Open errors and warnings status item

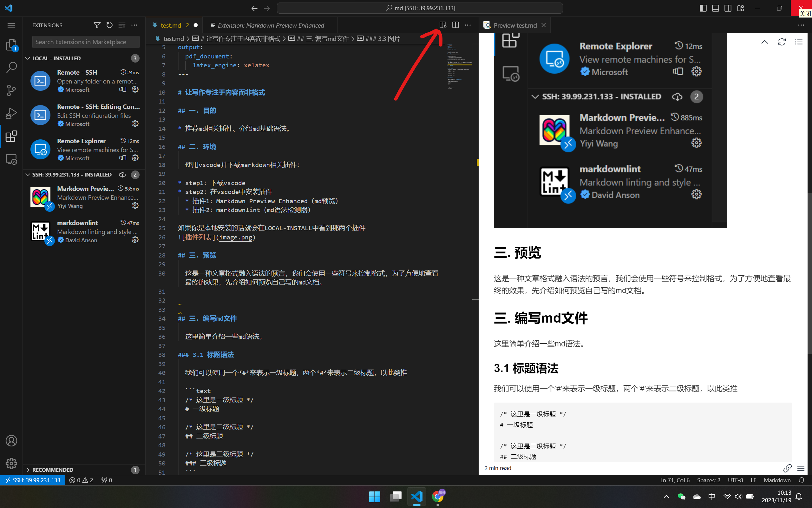click(81, 480)
